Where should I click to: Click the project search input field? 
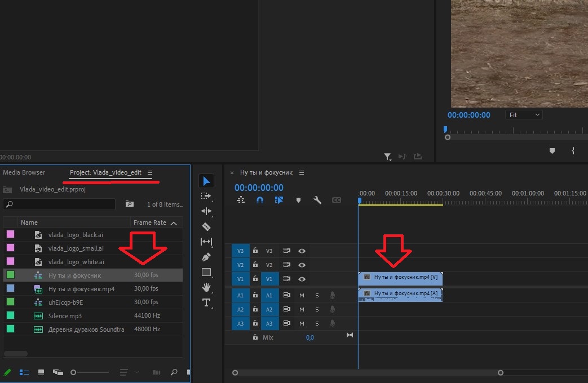[59, 204]
